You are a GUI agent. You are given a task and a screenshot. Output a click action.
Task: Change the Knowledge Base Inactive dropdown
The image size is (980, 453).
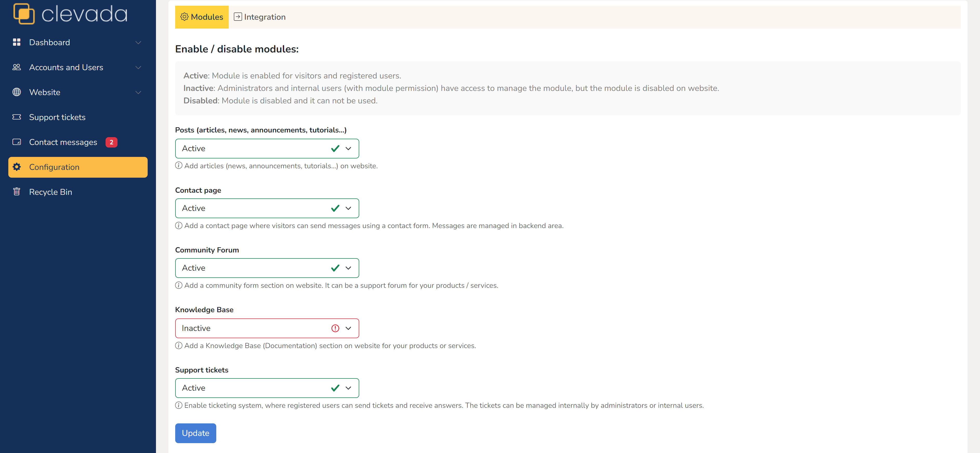tap(267, 328)
